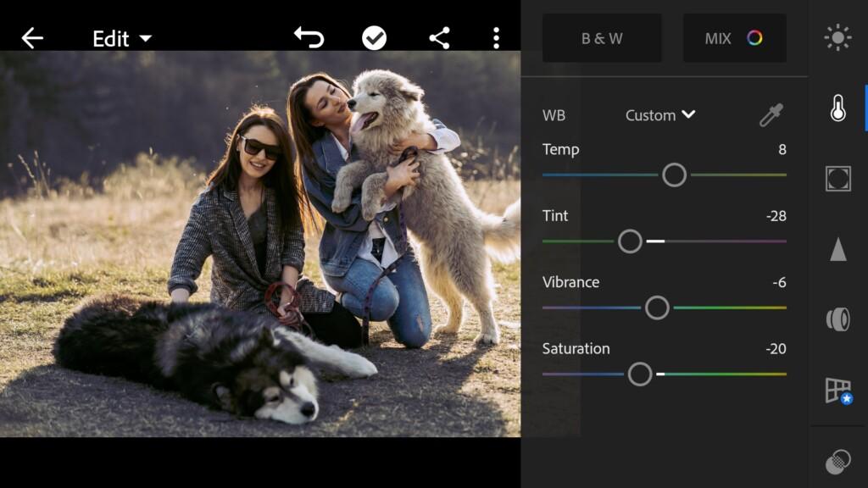The image size is (868, 488).
Task: Click the Vibrance label
Action: (570, 282)
